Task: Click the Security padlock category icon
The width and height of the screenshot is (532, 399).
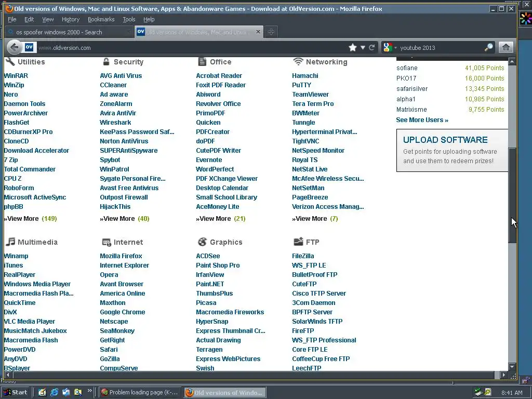Action: coord(106,61)
